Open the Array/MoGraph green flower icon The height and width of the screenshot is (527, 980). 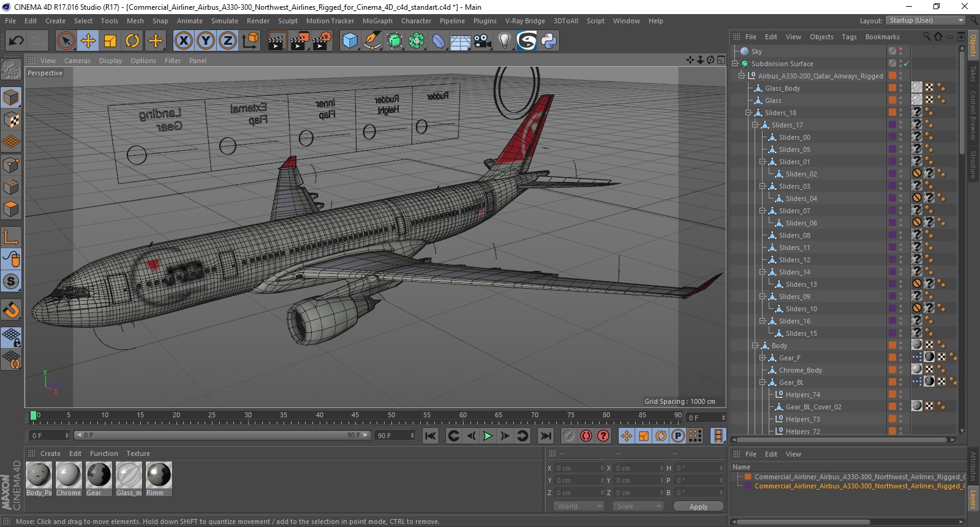click(x=417, y=41)
